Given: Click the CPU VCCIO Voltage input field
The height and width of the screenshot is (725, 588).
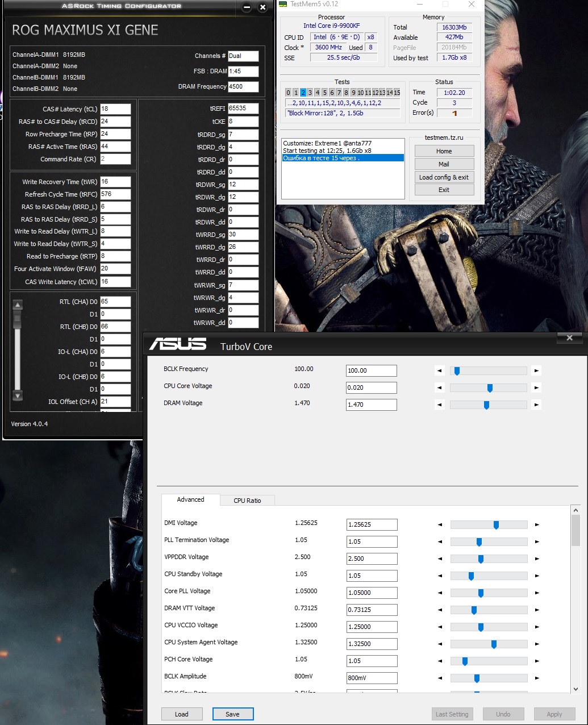Looking at the screenshot, I should 372,627.
